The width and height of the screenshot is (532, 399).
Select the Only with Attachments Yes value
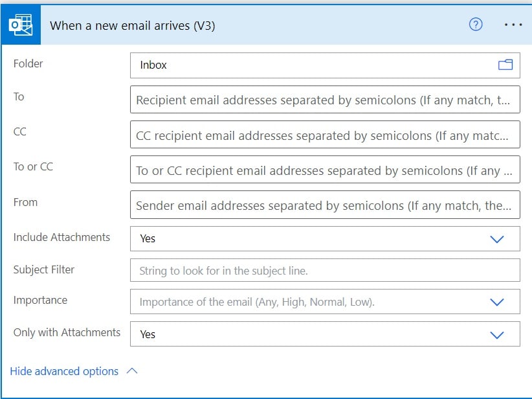tap(148, 334)
